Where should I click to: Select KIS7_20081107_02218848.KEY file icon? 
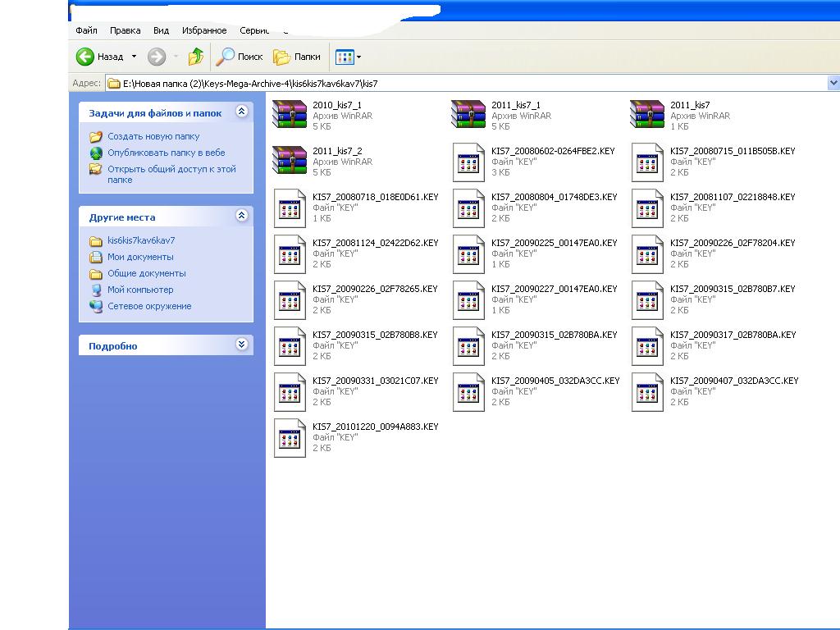(647, 208)
